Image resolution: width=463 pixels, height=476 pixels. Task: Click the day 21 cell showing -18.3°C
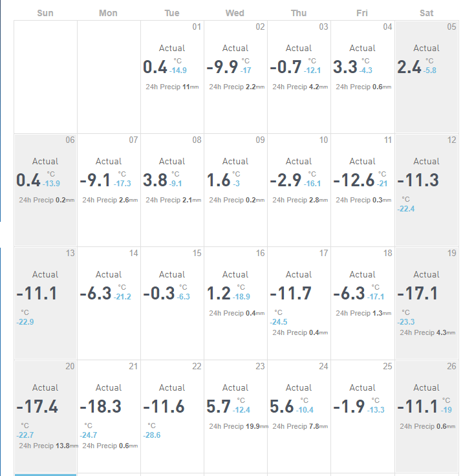tap(109, 416)
